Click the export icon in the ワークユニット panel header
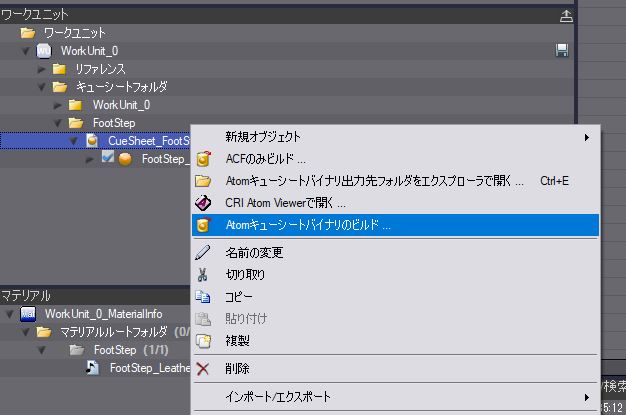Image resolution: width=626 pixels, height=415 pixels. 566,16
